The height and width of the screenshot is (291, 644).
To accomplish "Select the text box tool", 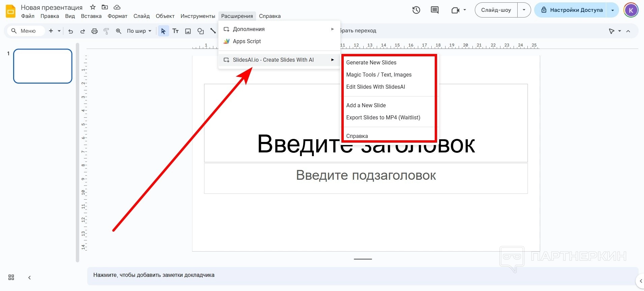I will click(x=176, y=31).
